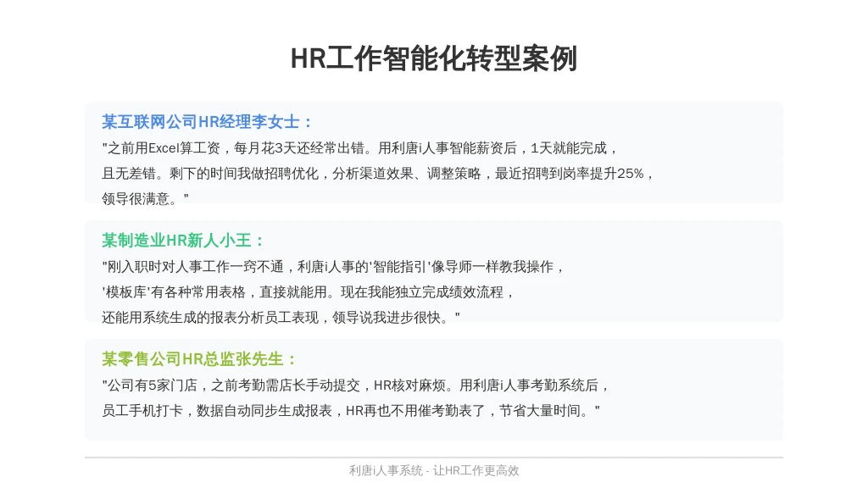
Task: Click the footer 利唐i人事系统 - 让HR工作更高效
Action: pyautogui.click(x=434, y=470)
